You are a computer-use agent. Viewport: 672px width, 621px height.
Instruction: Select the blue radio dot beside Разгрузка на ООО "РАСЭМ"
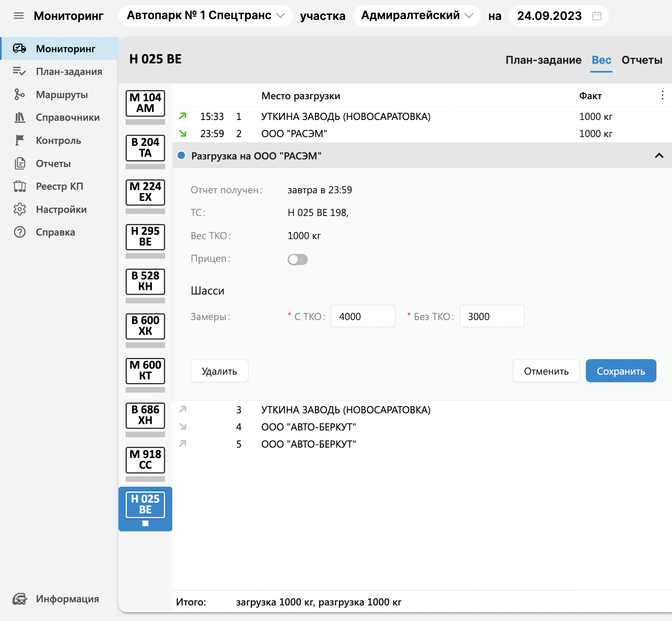[181, 155]
